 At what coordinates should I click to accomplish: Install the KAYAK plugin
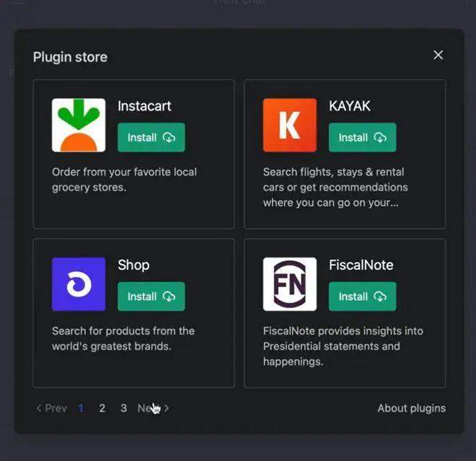click(363, 137)
